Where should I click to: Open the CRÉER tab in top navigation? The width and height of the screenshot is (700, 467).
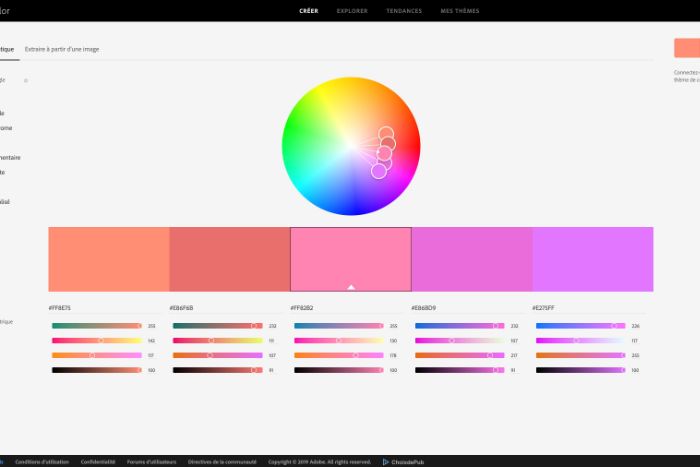309,11
